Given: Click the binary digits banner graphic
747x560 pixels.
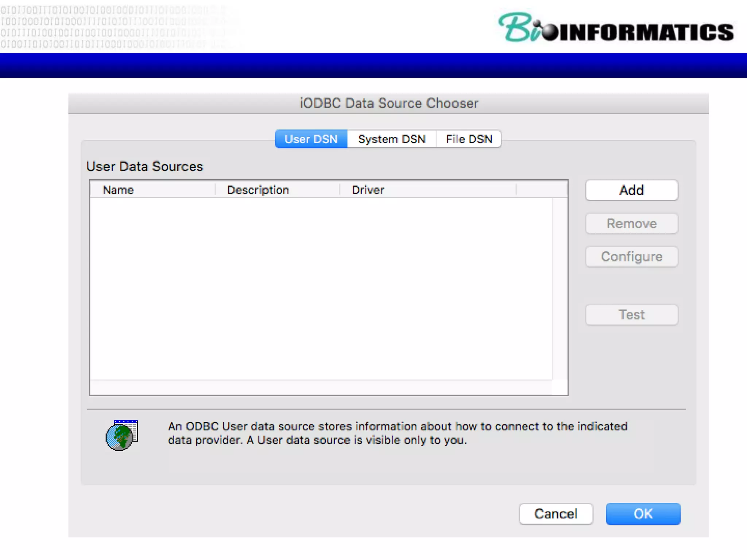Looking at the screenshot, I should tap(109, 26).
